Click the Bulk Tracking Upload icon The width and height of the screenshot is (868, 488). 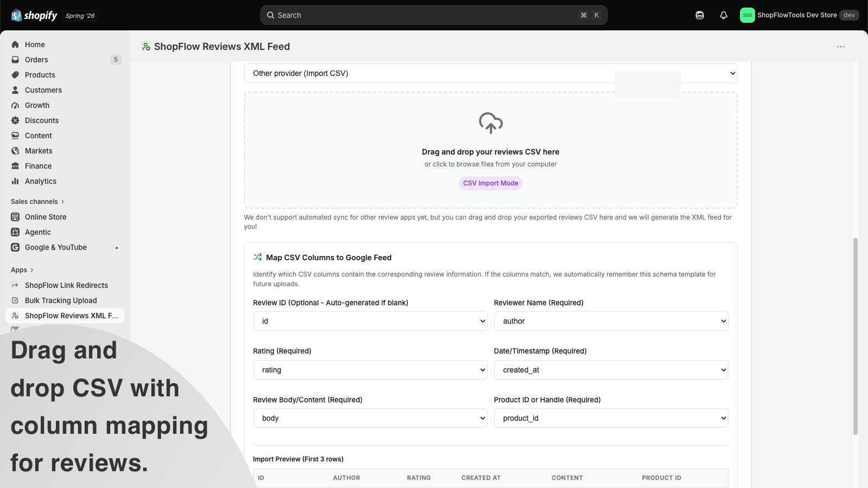15,300
